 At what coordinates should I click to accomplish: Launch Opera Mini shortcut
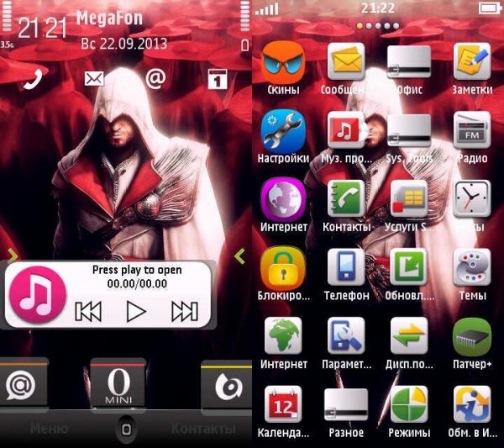click(118, 385)
